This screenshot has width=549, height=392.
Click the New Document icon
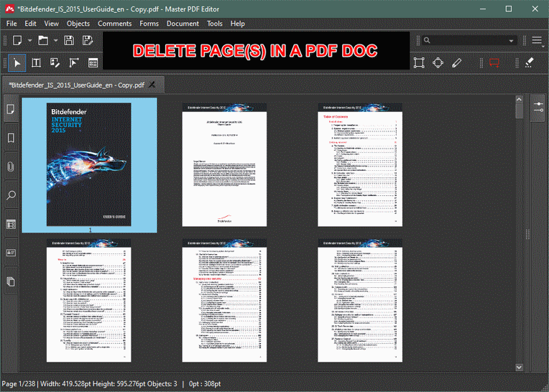17,40
